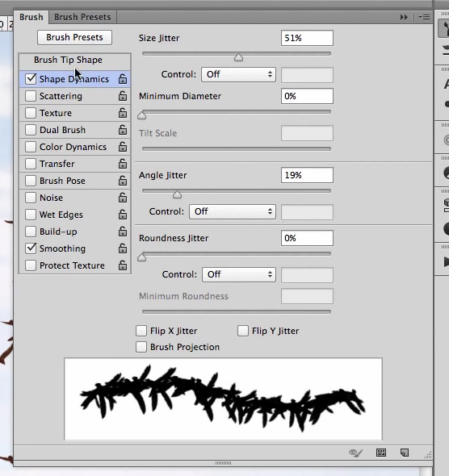Toggle lock icon for Transfer
Viewport: 449px width, 476px height.
click(x=123, y=164)
